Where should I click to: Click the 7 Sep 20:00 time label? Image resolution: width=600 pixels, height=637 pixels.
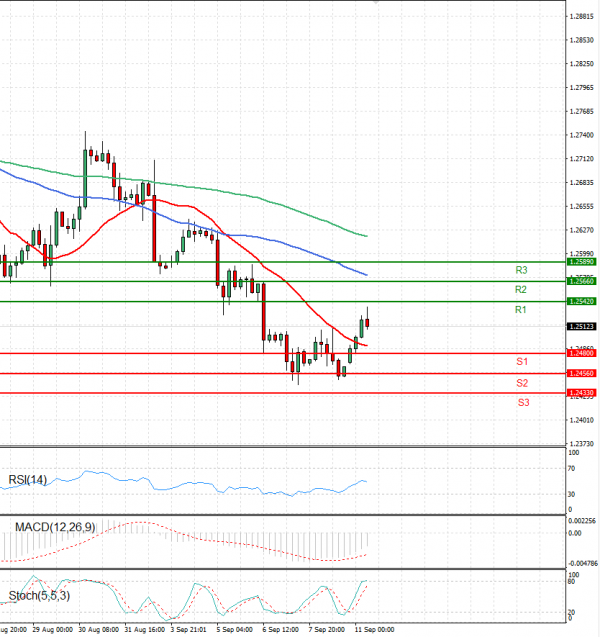point(327,630)
